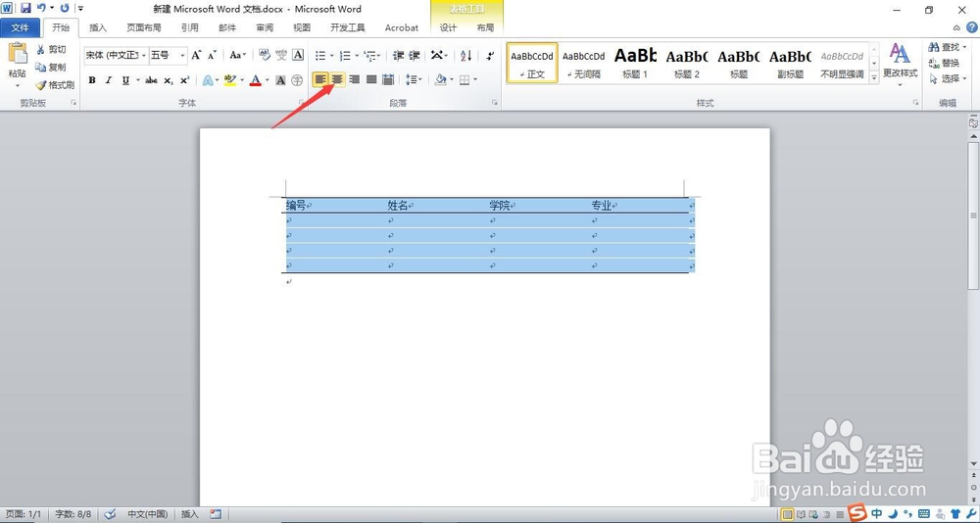980x523 pixels.
Task: Click the shading paint bucket color
Action: [441, 79]
